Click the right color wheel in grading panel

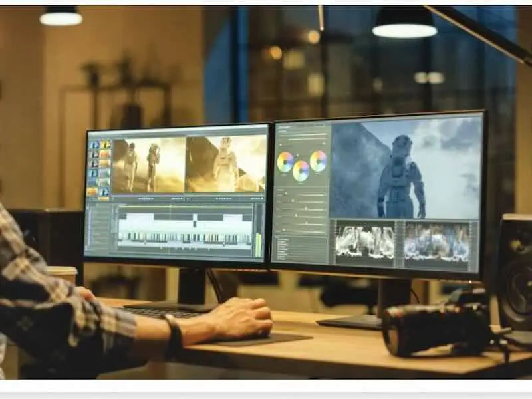tap(319, 160)
